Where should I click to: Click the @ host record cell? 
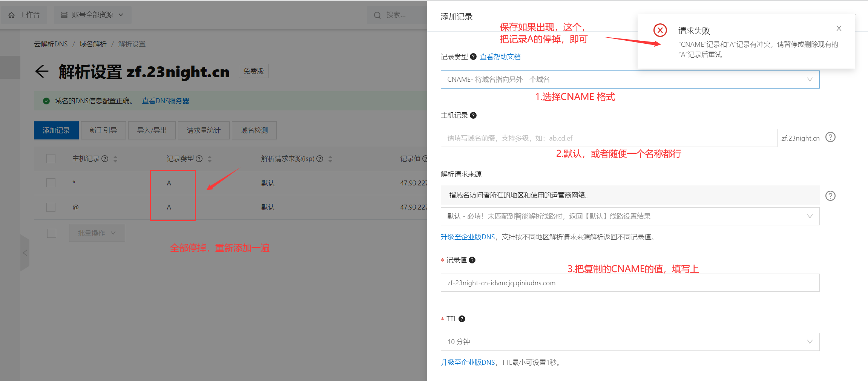tap(75, 207)
